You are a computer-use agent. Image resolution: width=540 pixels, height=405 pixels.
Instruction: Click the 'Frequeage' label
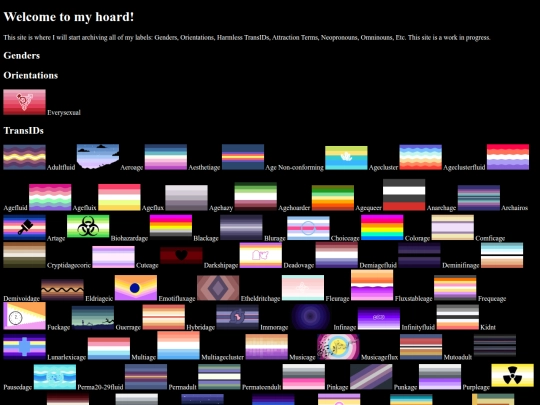pyautogui.click(x=492, y=299)
